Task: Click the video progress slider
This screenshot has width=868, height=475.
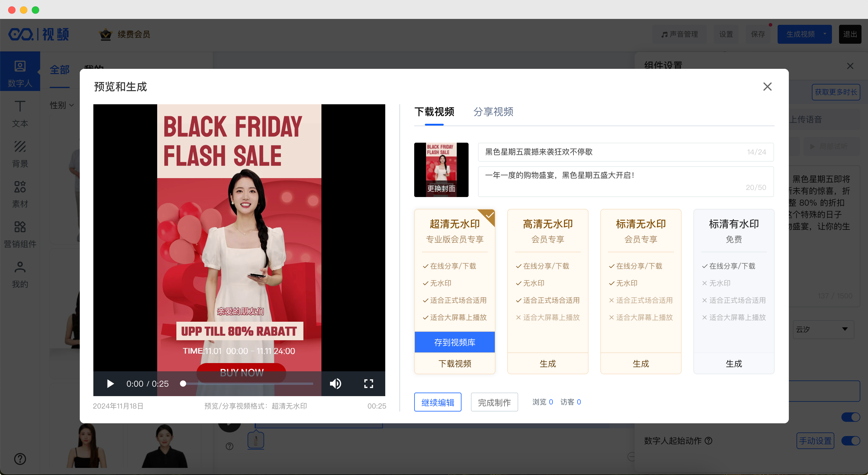Action: 248,383
